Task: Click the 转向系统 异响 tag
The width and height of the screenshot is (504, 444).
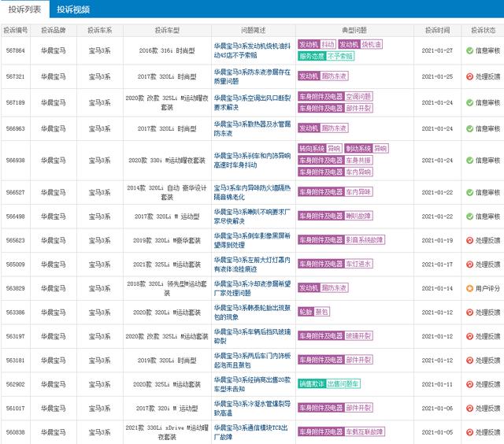Action: pyautogui.click(x=320, y=149)
